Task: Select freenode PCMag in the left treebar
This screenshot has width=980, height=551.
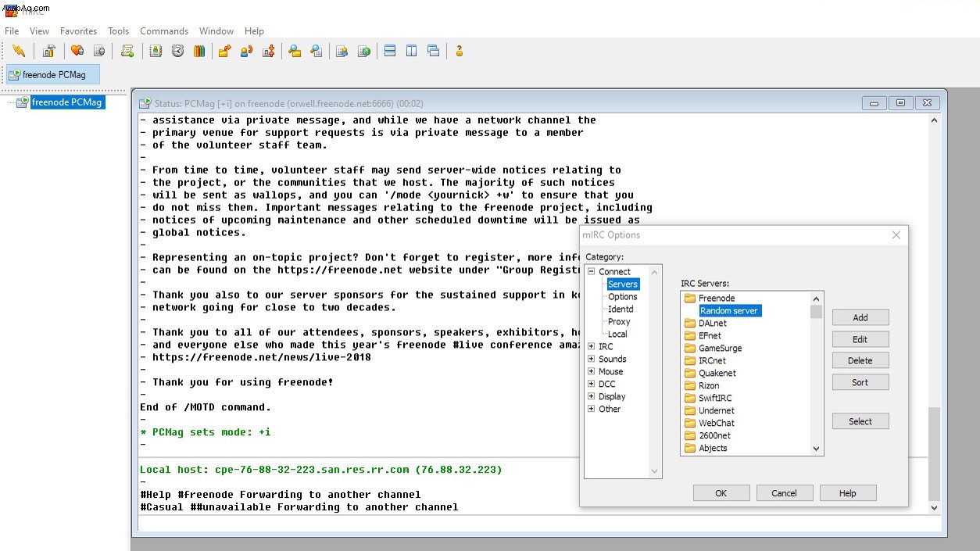Action: (67, 102)
